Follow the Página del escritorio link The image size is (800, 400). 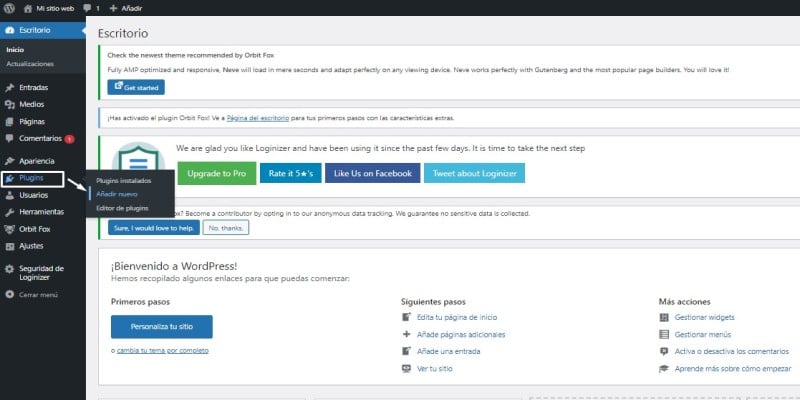[258, 118]
